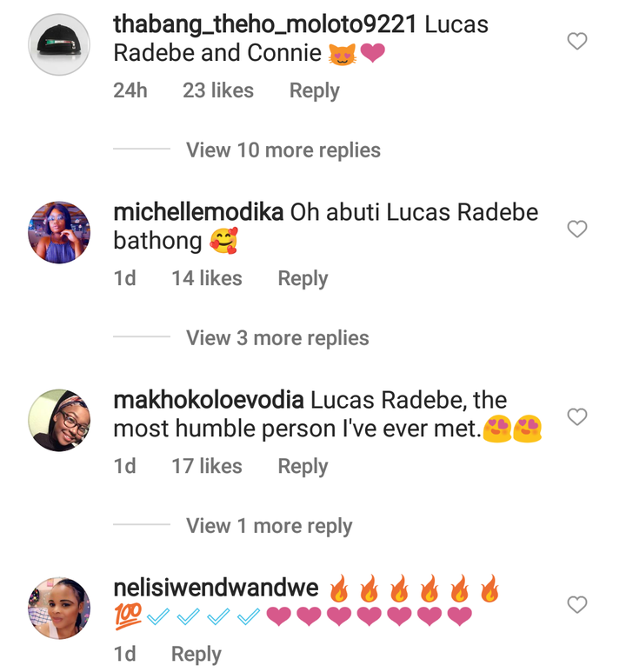Open username thabang_theho_moloto9221
Viewport: 626px width, 672px height.
[x=265, y=24]
